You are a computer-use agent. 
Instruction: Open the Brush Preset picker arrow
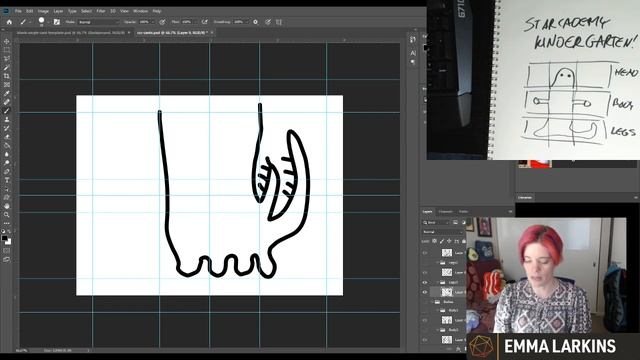click(x=48, y=22)
